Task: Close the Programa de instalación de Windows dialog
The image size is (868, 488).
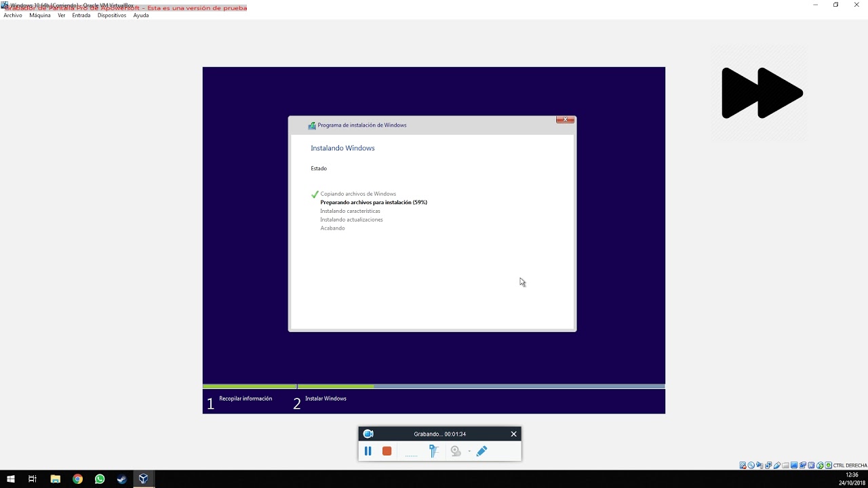Action: point(565,120)
